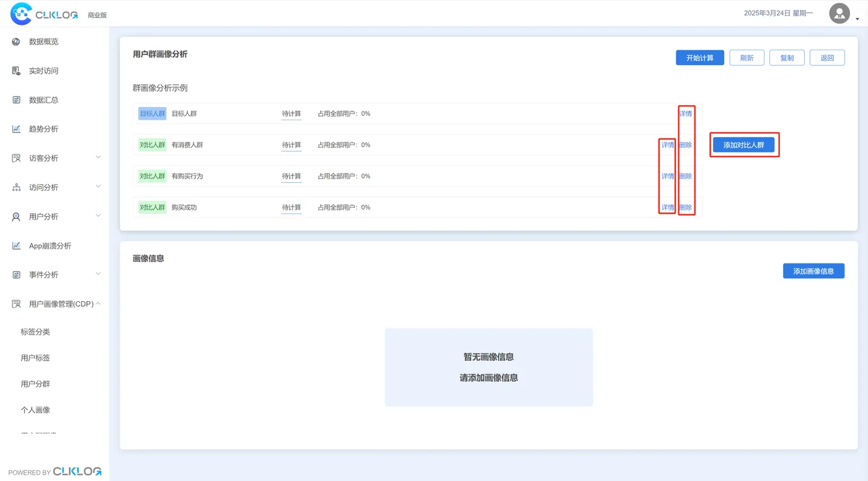Expand the 访客分析 chevron
Viewport: 868px width, 481px height.
(x=98, y=157)
